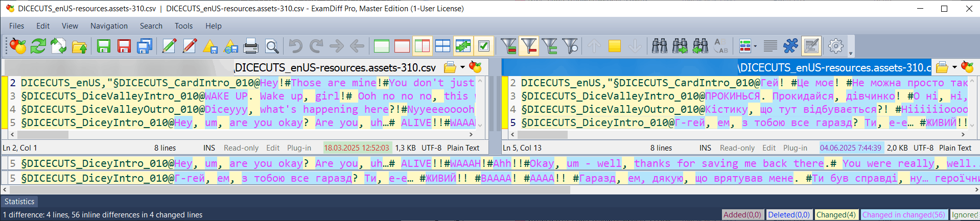The image size is (980, 221).
Task: Re-compare files with the green refresh arrows
Action: (38, 46)
